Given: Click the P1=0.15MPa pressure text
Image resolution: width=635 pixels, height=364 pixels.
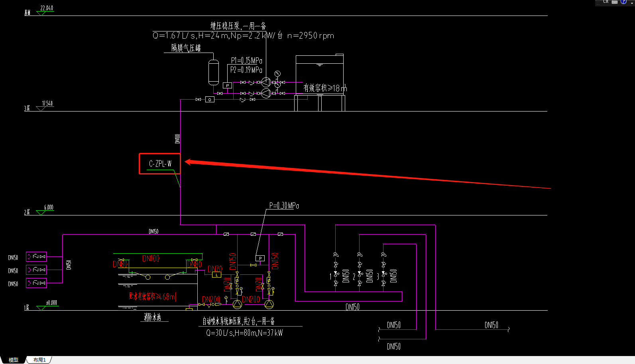Looking at the screenshot, I should 247,61.
